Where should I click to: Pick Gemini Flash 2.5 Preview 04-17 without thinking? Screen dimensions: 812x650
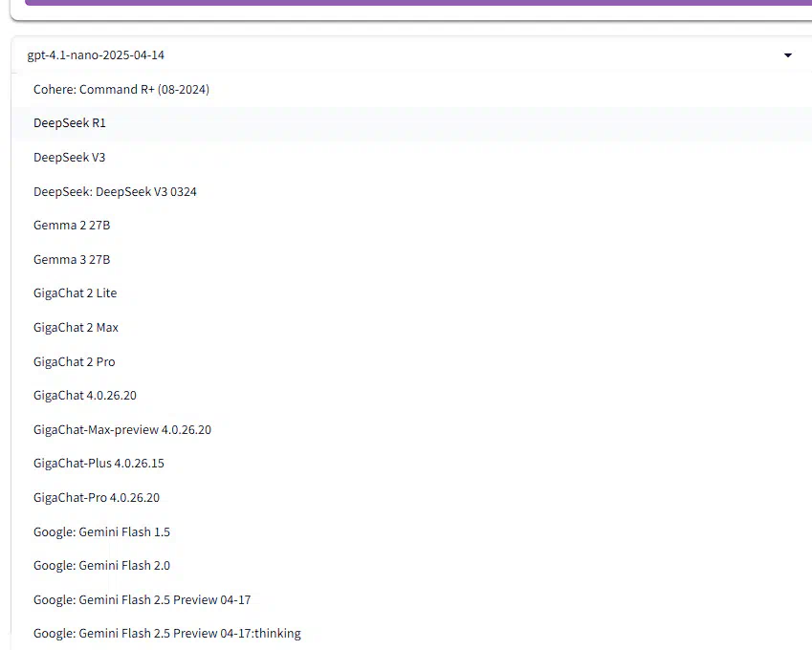[411, 599]
